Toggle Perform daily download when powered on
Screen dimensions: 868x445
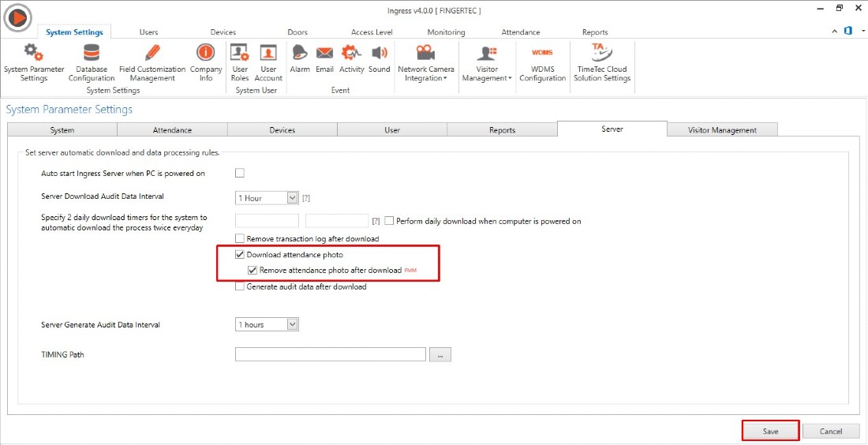[x=388, y=220]
